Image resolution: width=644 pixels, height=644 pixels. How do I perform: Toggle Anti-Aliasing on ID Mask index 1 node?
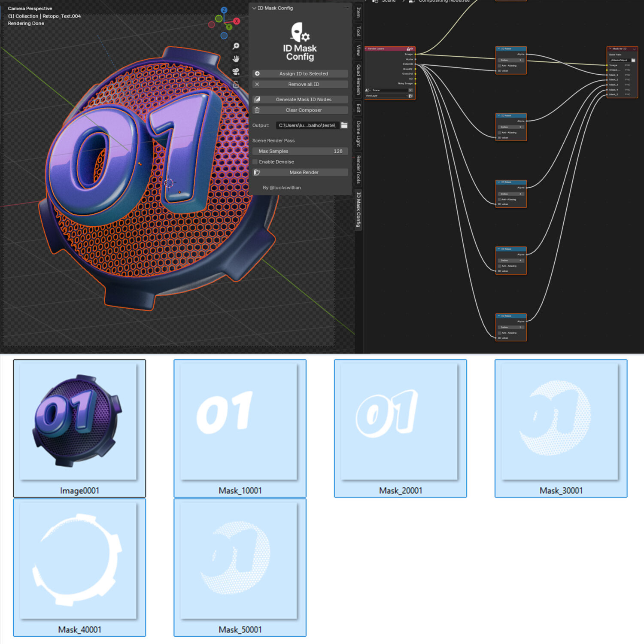(499, 66)
